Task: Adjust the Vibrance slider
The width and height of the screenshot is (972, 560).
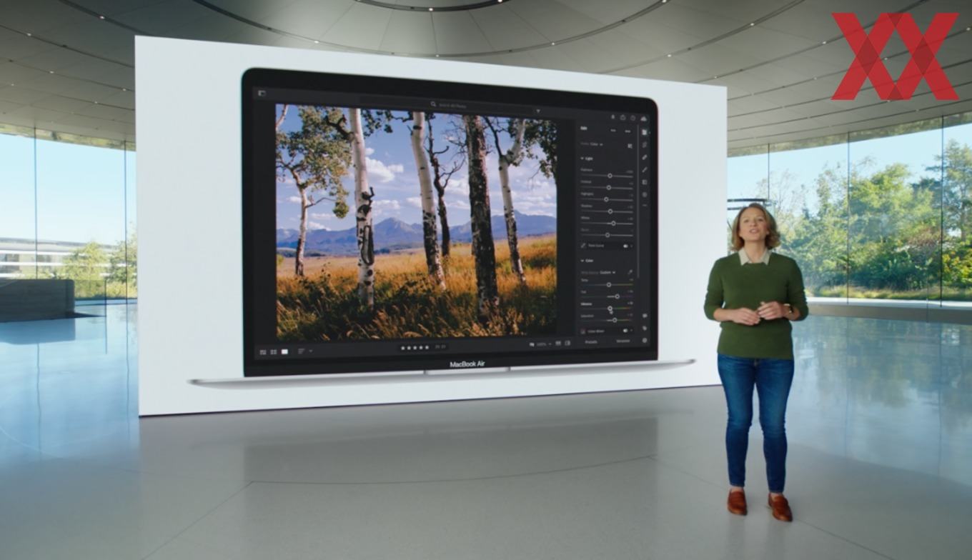Action: 607,308
